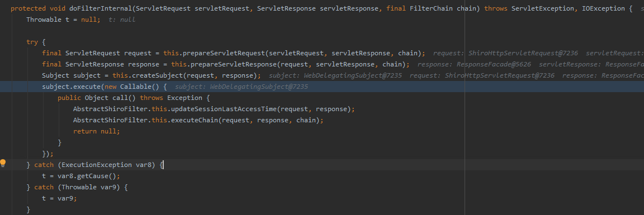The image size is (644, 215).
Task: Click 'public Object call() throws Exception'
Action: coord(130,98)
